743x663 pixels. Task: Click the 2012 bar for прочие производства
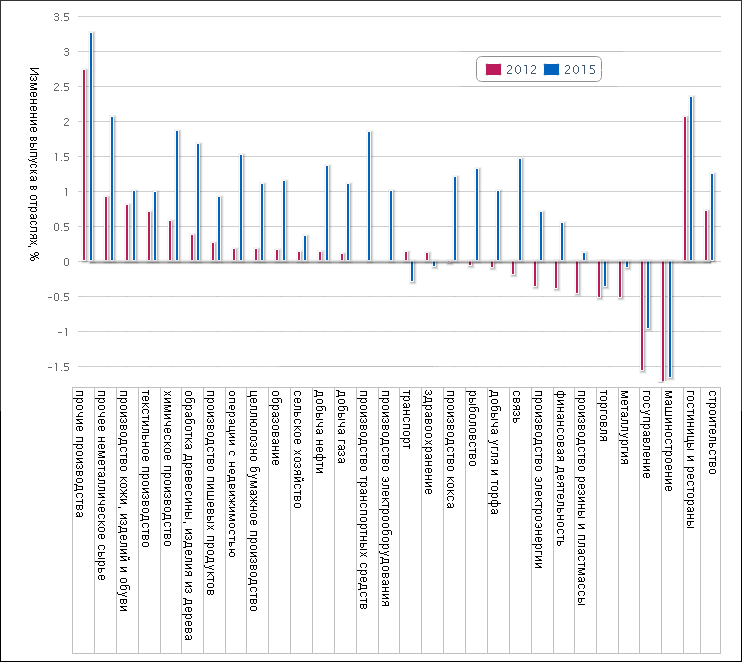click(84, 165)
